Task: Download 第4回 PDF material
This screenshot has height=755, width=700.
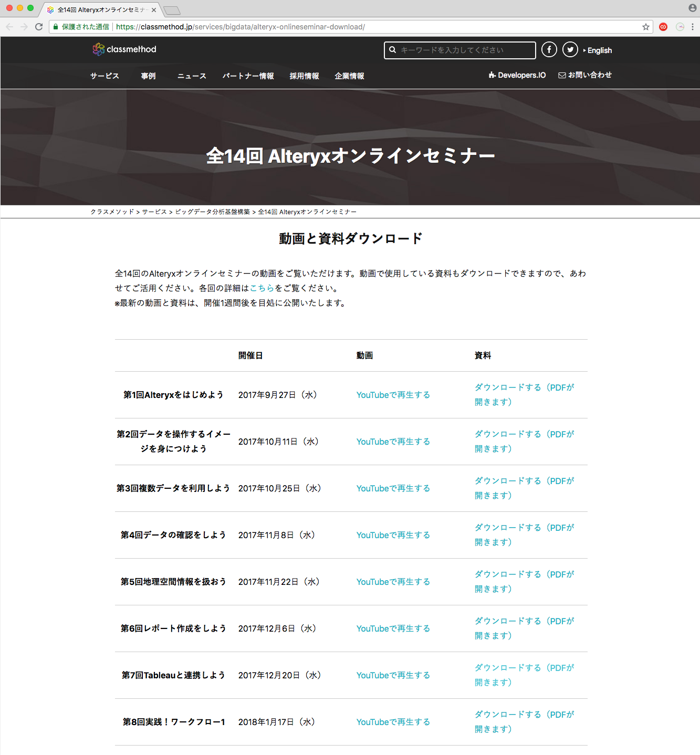Action: tap(525, 535)
